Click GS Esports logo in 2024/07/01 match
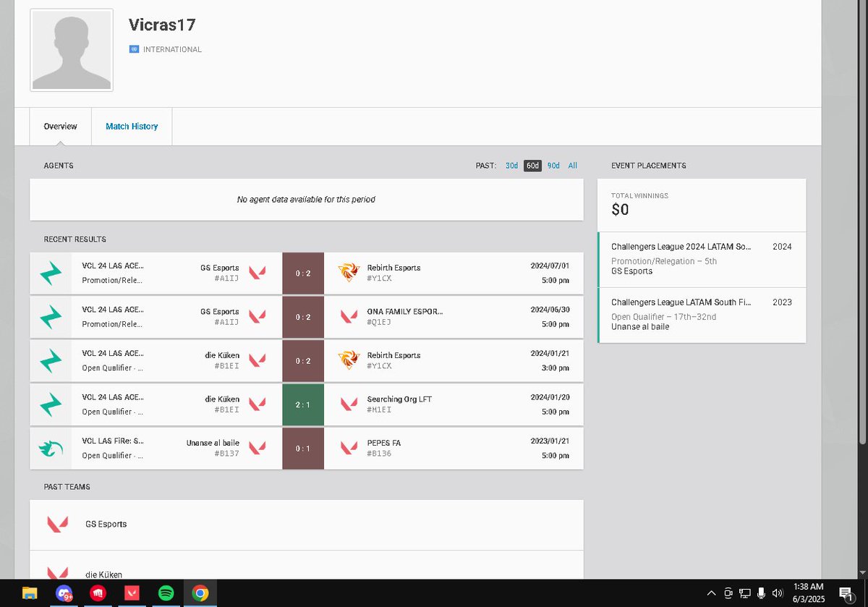Screen dimensions: 868x607 click(x=257, y=273)
